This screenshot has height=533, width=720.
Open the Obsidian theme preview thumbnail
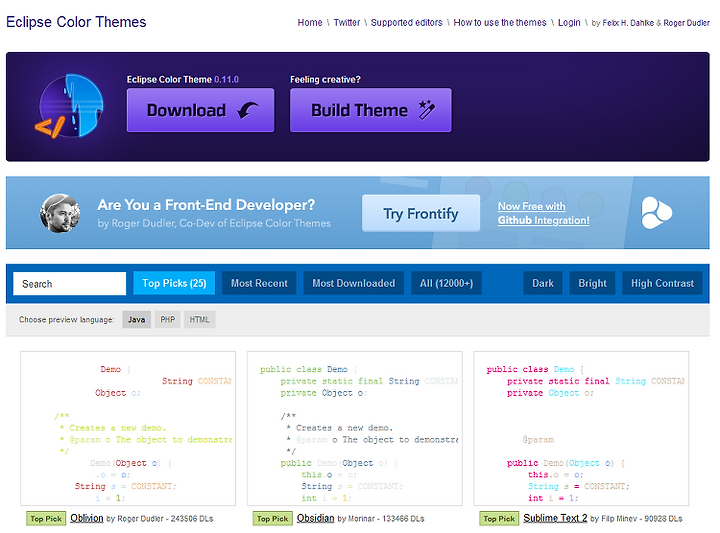[354, 429]
